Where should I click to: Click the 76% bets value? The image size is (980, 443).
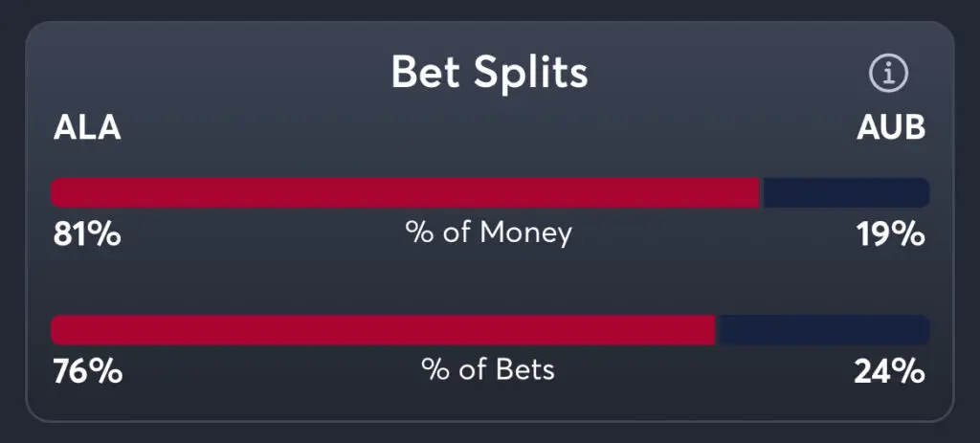click(x=86, y=371)
